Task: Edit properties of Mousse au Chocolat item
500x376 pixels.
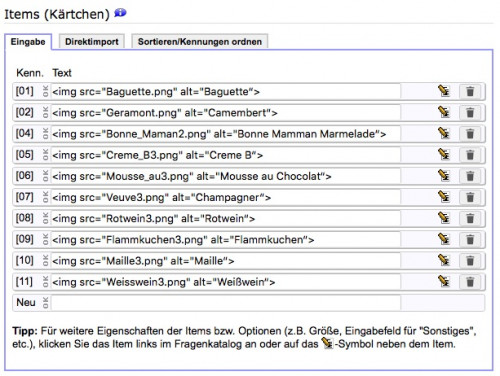Action: coord(444,176)
